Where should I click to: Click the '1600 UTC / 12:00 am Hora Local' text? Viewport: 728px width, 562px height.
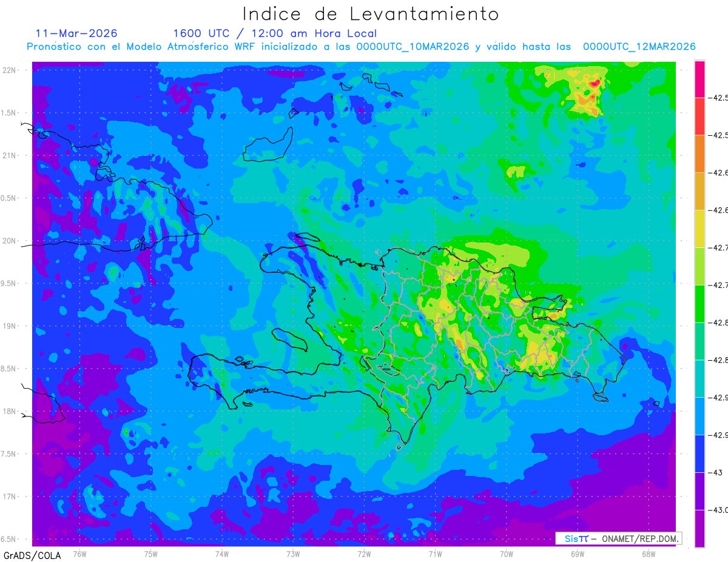tap(275, 33)
